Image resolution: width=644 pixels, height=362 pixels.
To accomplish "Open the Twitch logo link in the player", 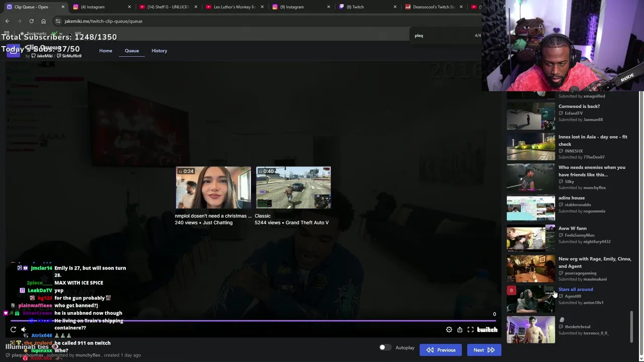I will point(487,330).
